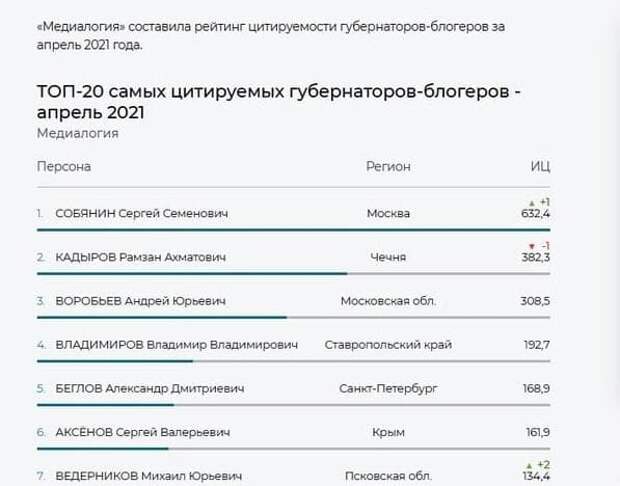Click the 308,5 score value for Воробьев
Screen dimensions: 620x486
point(534,301)
